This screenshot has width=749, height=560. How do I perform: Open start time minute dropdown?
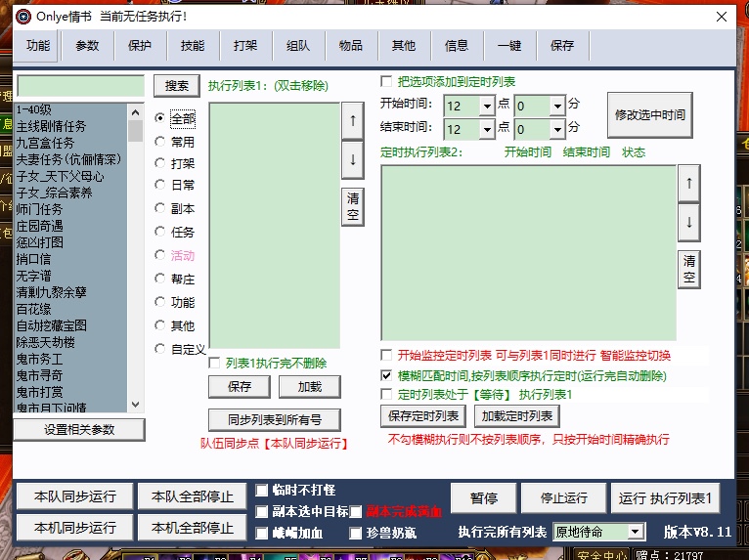557,106
